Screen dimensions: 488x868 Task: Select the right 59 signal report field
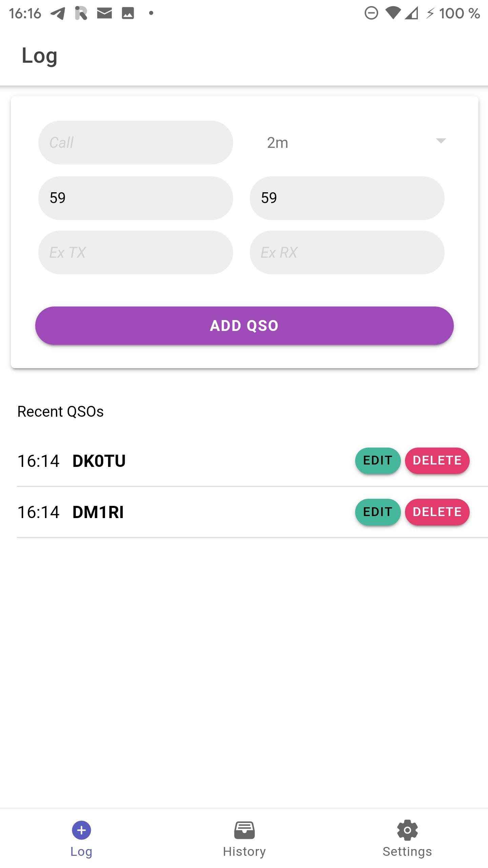[347, 198]
